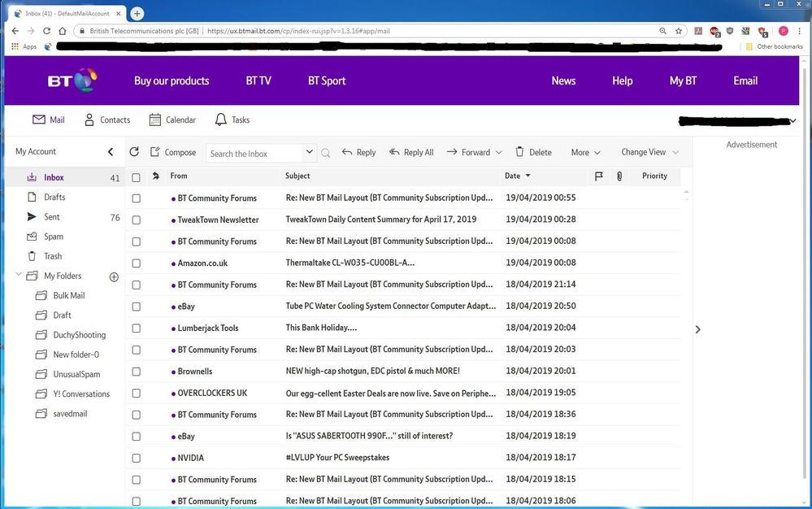Open the search box dropdown arrow
The width and height of the screenshot is (812, 509).
tap(309, 152)
